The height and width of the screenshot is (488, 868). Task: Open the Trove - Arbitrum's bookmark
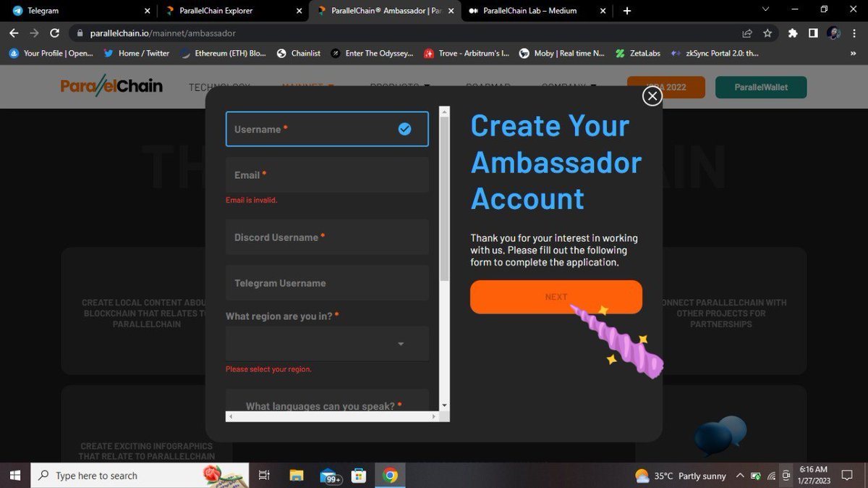pos(467,53)
